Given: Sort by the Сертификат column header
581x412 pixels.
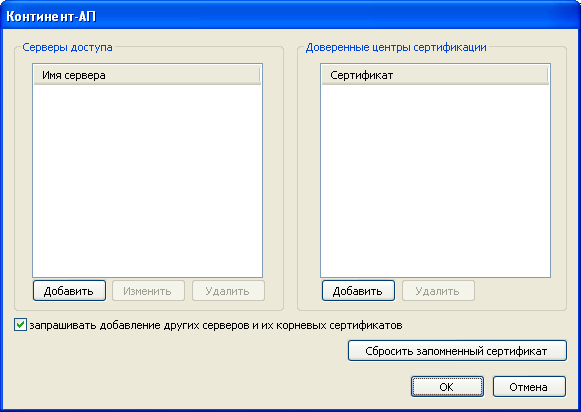Looking at the screenshot, I should [435, 75].
